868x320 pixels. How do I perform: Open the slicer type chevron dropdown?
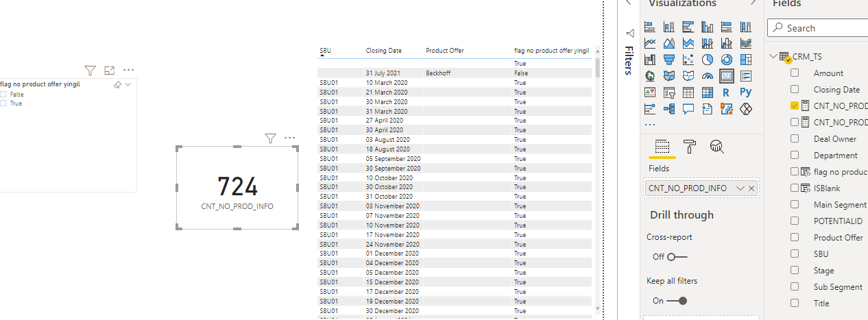128,84
